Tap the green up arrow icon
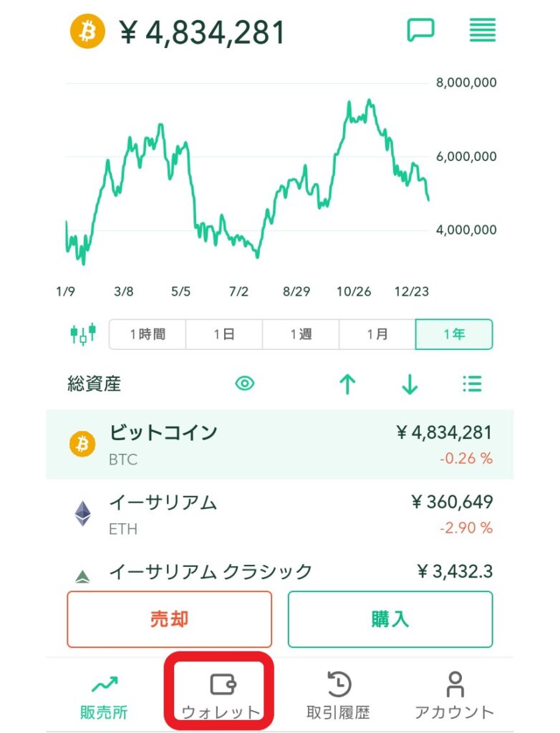 pyautogui.click(x=347, y=384)
